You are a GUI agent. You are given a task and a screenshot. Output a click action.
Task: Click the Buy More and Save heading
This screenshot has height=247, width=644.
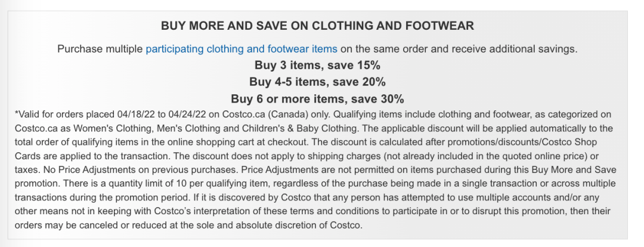pyautogui.click(x=318, y=26)
